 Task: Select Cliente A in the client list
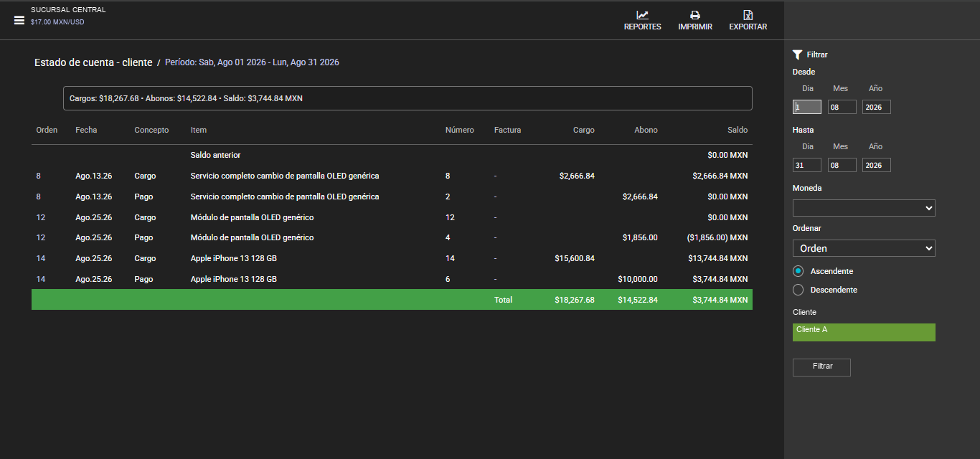pos(864,332)
